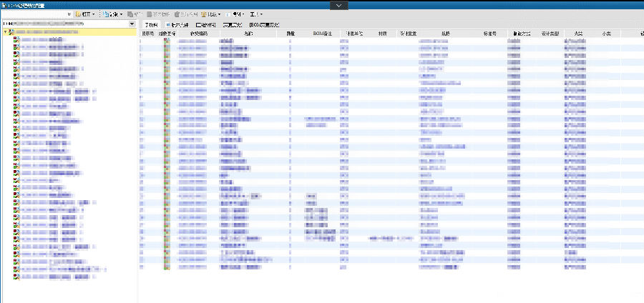Image resolution: width=644 pixels, height=303 pixels.
Task: Click the BOM备注 column header
Action: point(322,34)
